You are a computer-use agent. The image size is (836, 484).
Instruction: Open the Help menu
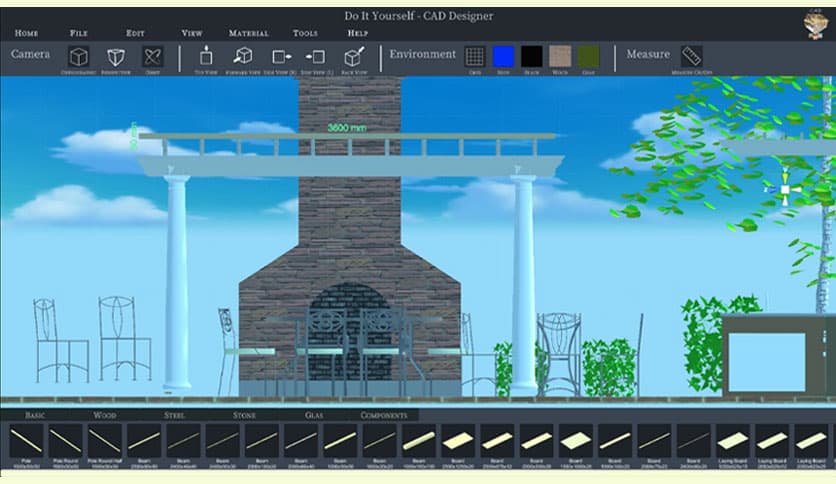358,33
